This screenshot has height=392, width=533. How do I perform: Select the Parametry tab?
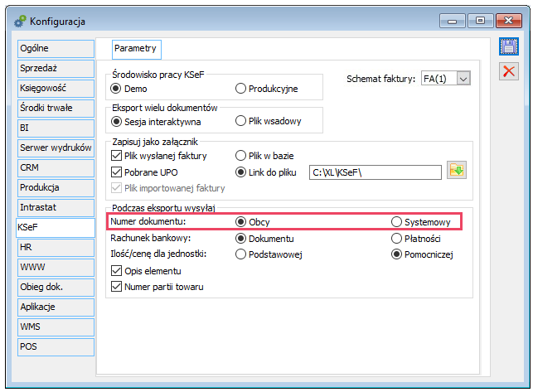point(136,49)
